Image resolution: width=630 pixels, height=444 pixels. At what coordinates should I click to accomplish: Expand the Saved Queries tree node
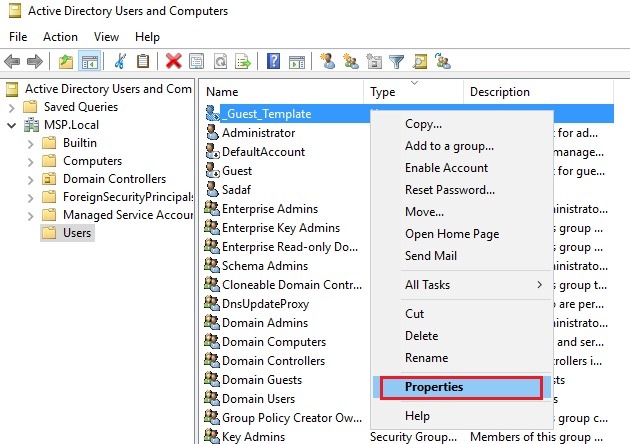pos(11,107)
